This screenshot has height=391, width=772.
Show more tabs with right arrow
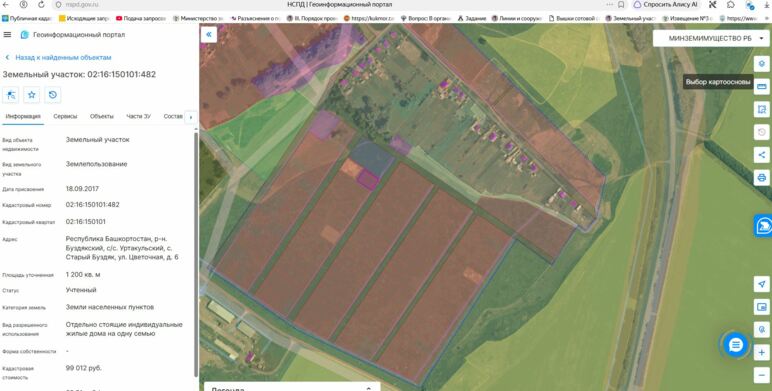(191, 117)
